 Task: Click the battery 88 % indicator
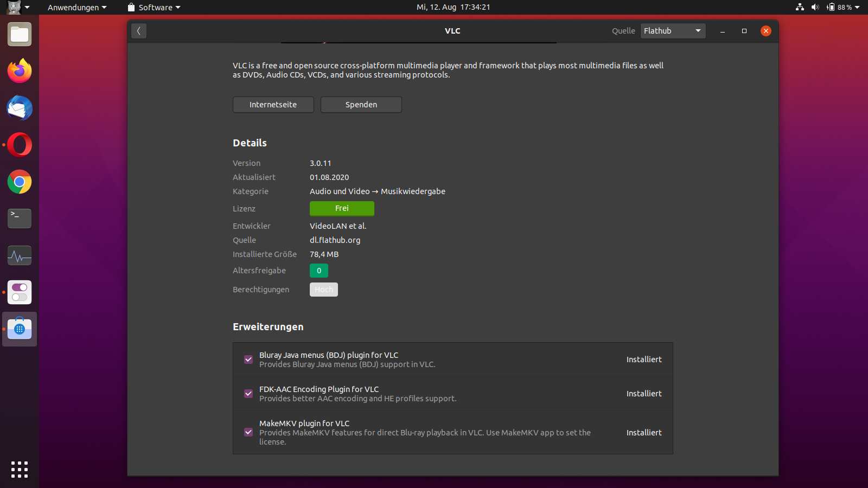point(839,7)
